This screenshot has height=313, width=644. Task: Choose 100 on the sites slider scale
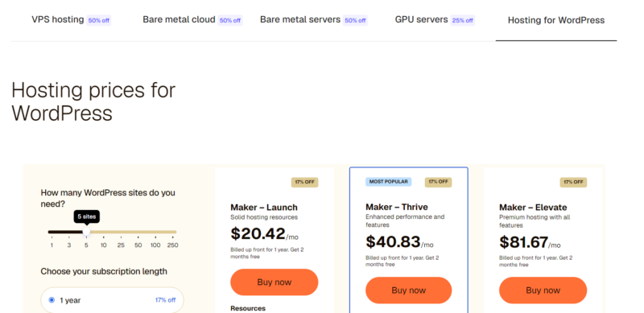pos(155,245)
